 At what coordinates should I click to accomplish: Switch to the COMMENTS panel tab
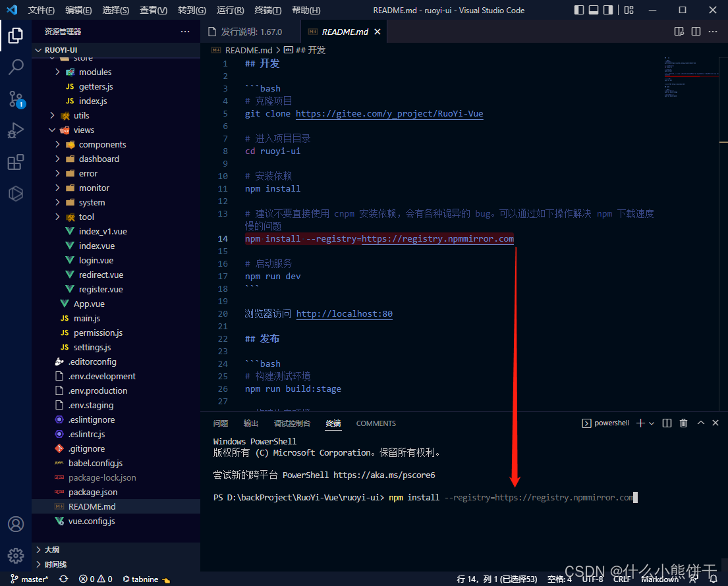pyautogui.click(x=376, y=423)
